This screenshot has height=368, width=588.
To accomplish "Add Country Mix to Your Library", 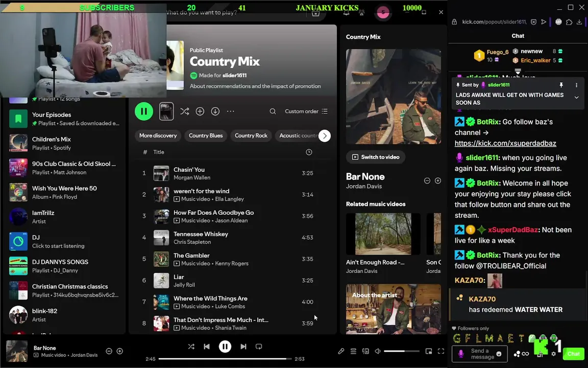I will click(x=200, y=111).
